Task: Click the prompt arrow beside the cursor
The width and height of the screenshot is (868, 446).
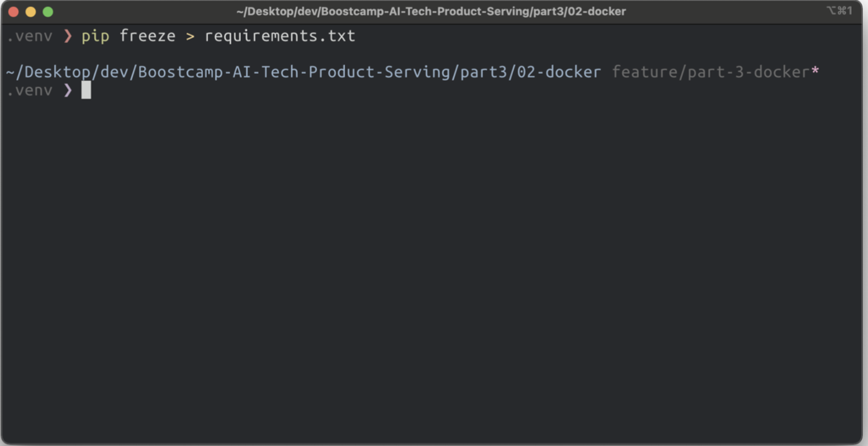Action: pyautogui.click(x=68, y=91)
